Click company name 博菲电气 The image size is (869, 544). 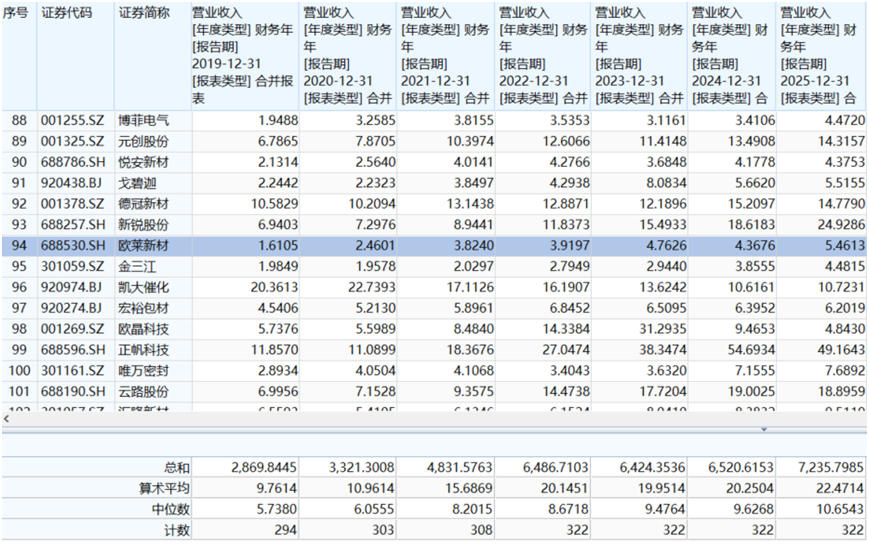(144, 120)
